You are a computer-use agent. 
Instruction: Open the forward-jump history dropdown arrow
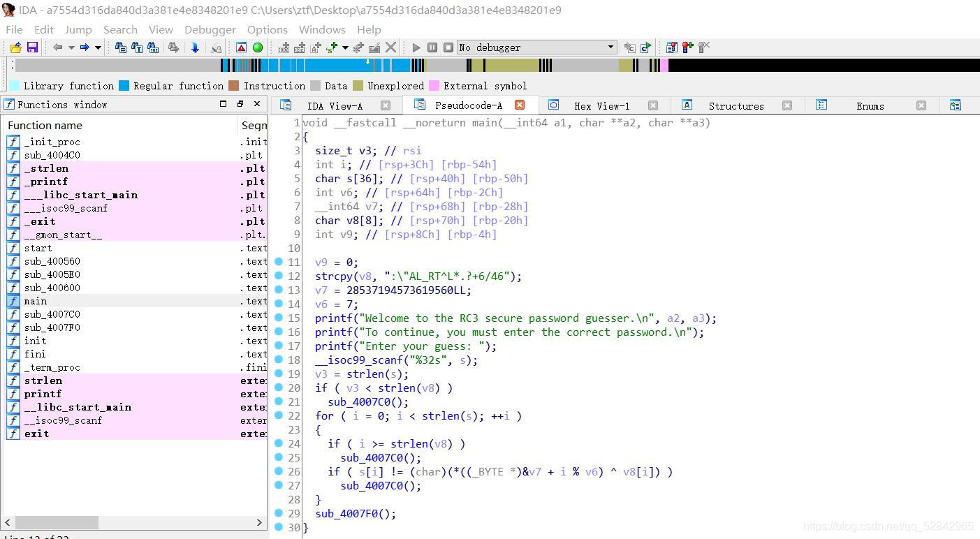(98, 47)
